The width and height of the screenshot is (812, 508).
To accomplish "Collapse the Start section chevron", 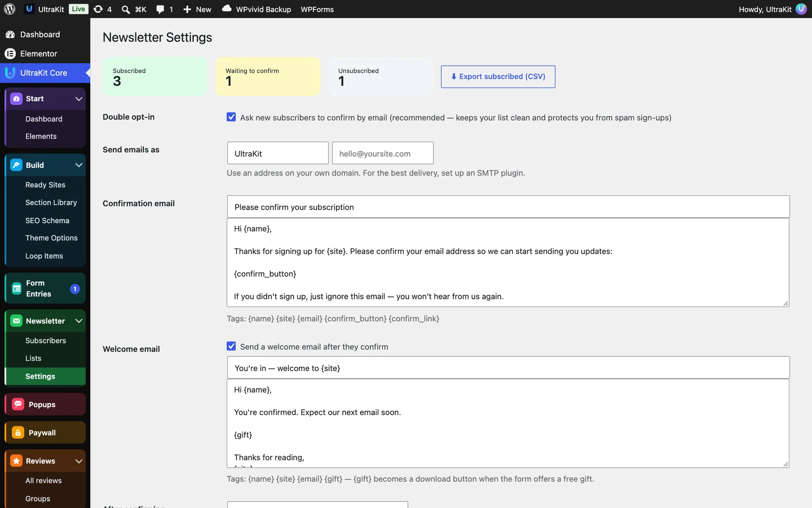I will (78, 99).
